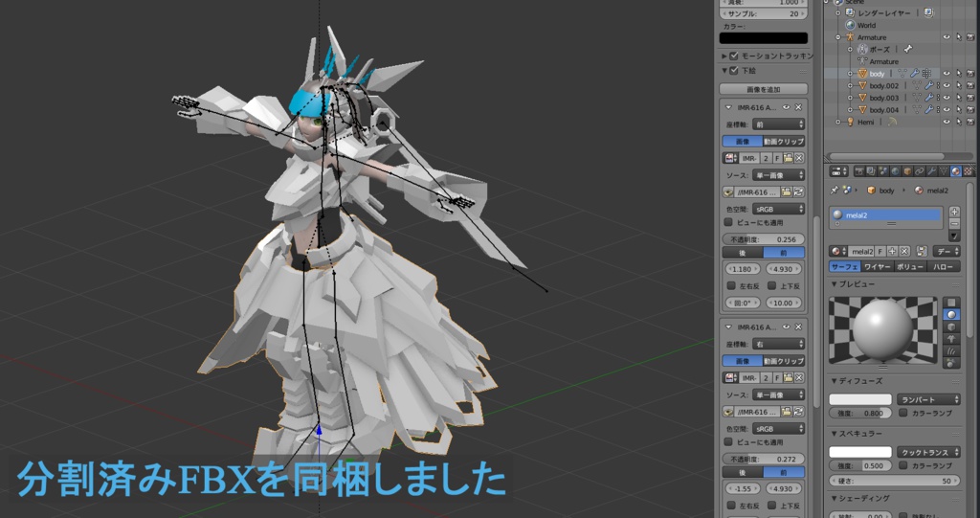Open the first 色空間 sRGB dropdown

click(x=778, y=209)
